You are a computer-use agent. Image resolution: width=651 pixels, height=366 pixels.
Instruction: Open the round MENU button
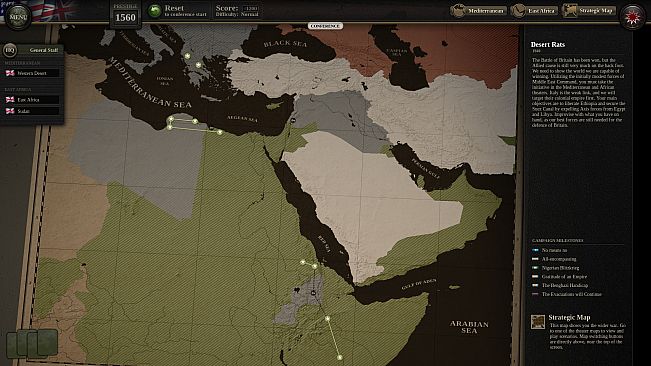[18, 17]
